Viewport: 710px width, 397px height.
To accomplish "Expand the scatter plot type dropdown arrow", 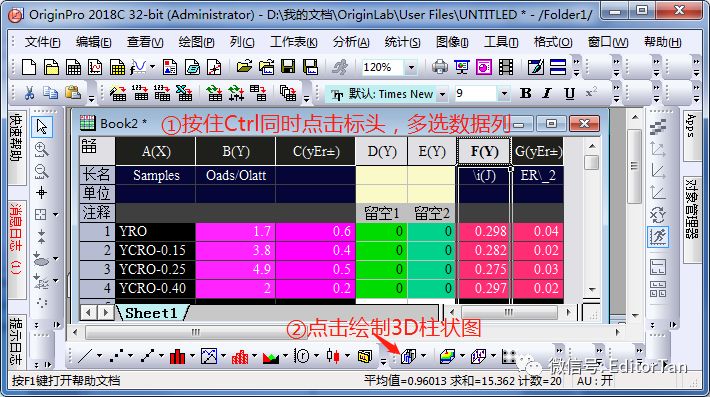I will point(130,356).
